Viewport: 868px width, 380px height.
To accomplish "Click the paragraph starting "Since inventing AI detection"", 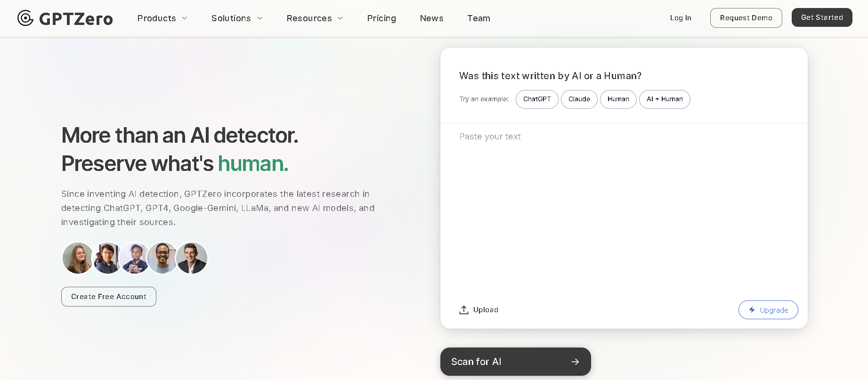I will point(218,208).
